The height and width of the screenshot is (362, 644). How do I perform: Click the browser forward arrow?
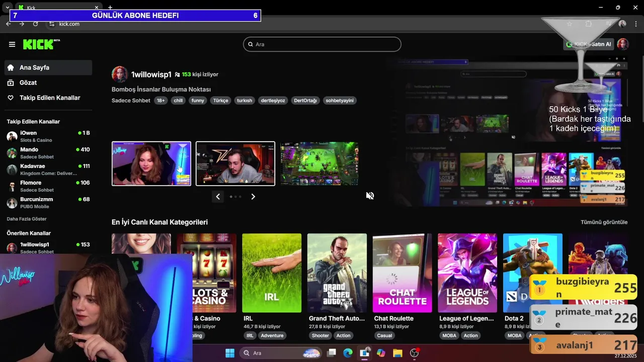[x=22, y=24]
